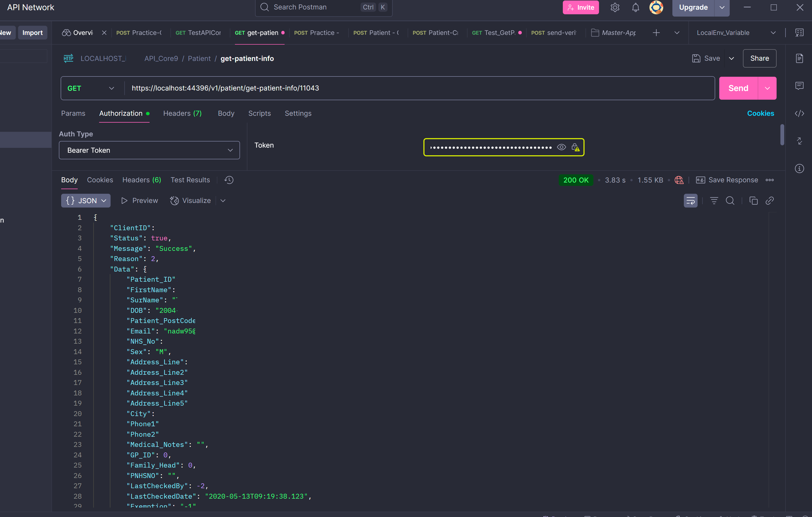The height and width of the screenshot is (517, 812).
Task: Search within the response body
Action: point(730,200)
